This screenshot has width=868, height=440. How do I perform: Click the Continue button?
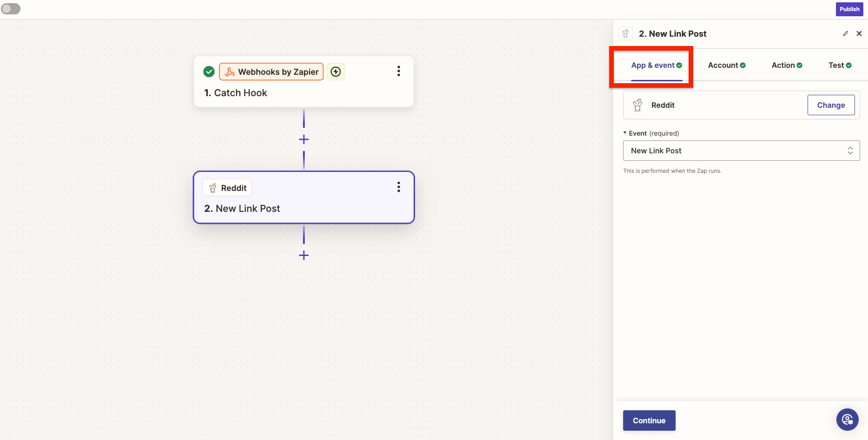point(649,420)
